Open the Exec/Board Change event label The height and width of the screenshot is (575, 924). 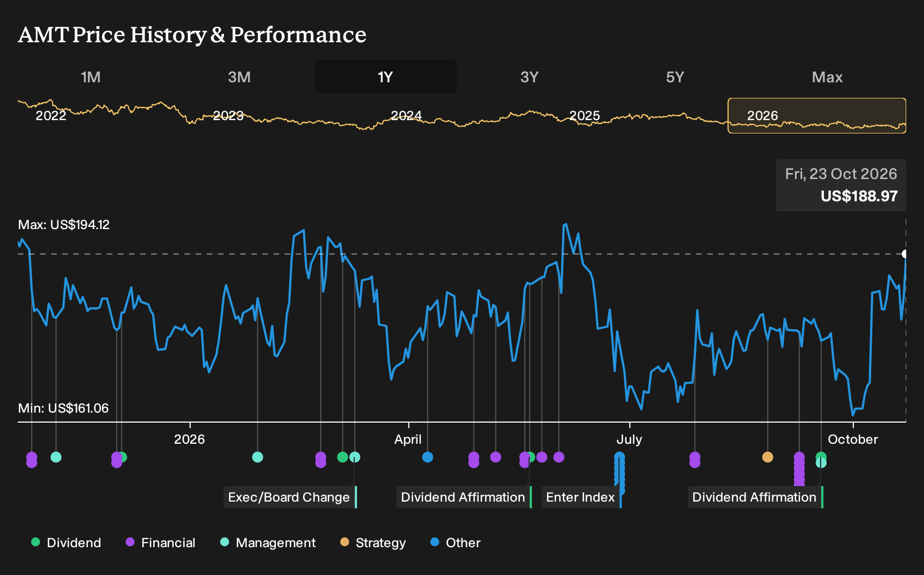point(289,497)
